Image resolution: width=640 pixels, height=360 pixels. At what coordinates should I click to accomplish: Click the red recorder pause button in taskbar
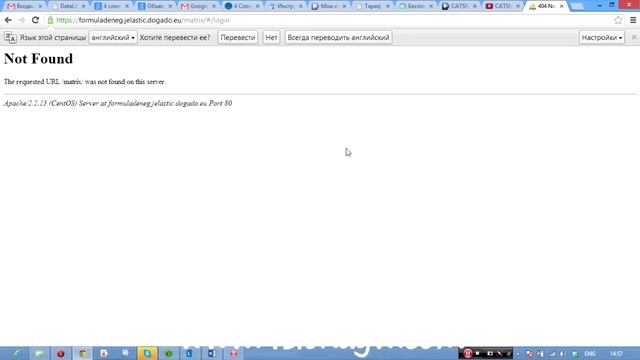[468, 353]
